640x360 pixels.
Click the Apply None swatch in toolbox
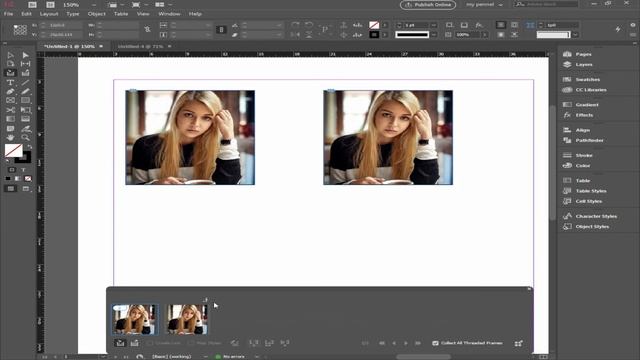(28, 178)
